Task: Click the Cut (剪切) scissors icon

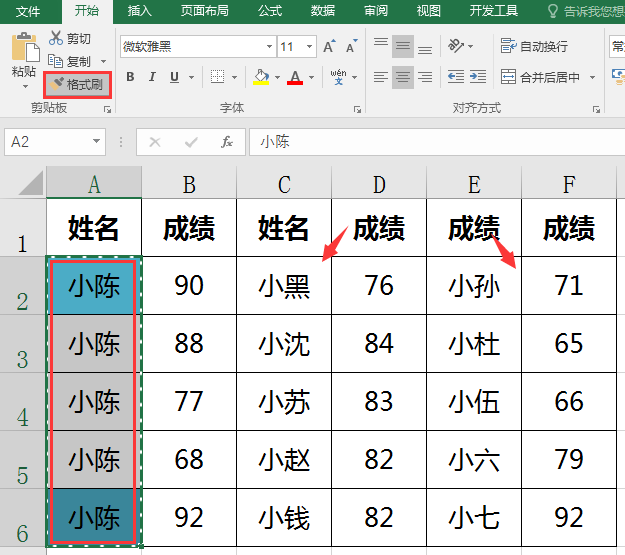Action: click(56, 38)
